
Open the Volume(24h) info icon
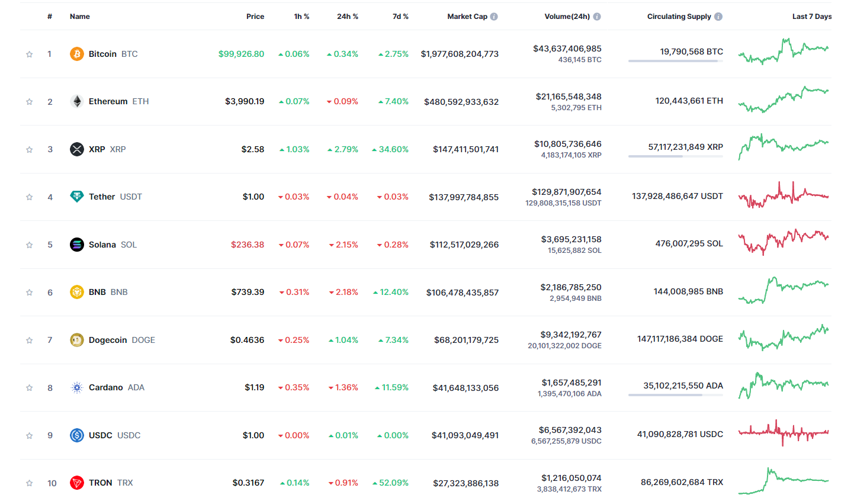597,17
